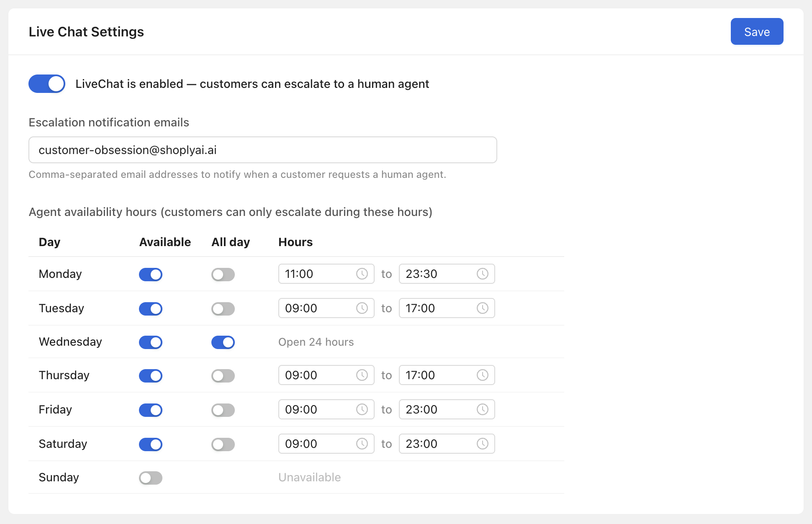Enable Sunday availability toggle
This screenshot has width=812, height=524.
151,478
